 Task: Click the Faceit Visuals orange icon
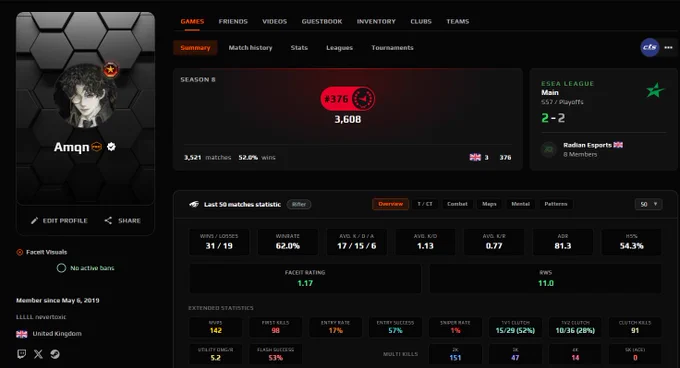click(x=20, y=252)
